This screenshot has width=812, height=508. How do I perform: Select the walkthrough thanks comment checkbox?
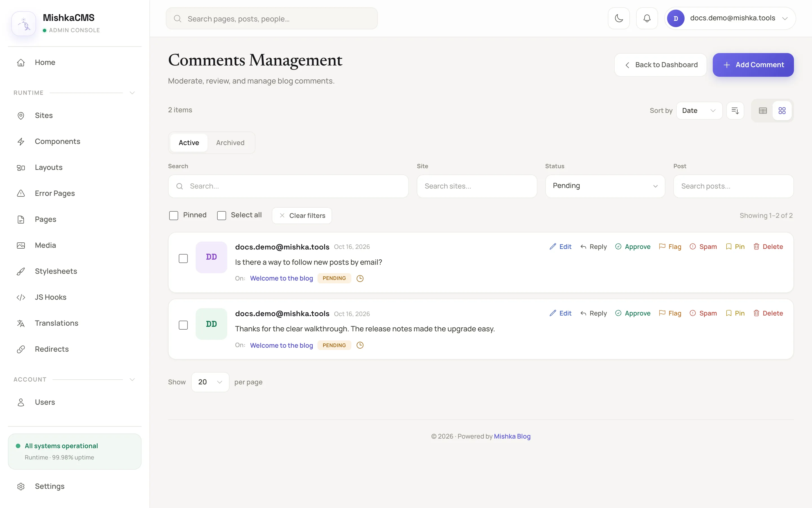[x=183, y=325]
